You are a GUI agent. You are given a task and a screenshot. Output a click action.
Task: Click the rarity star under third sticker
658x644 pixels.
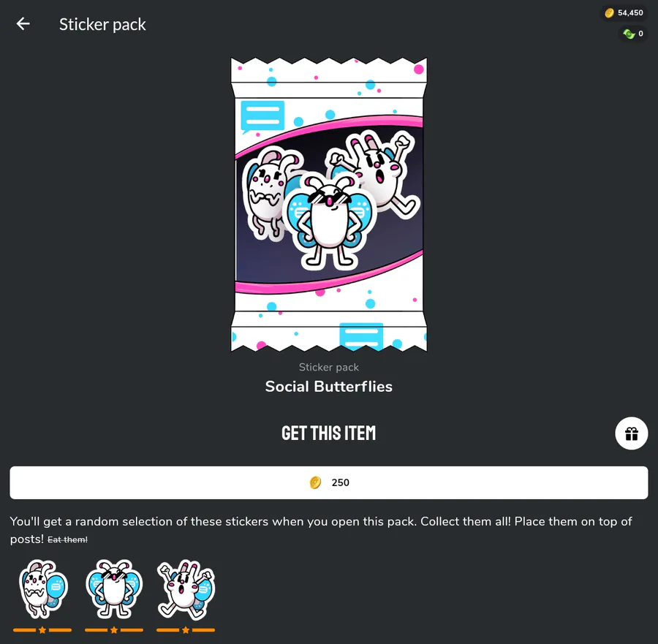[x=186, y=629]
